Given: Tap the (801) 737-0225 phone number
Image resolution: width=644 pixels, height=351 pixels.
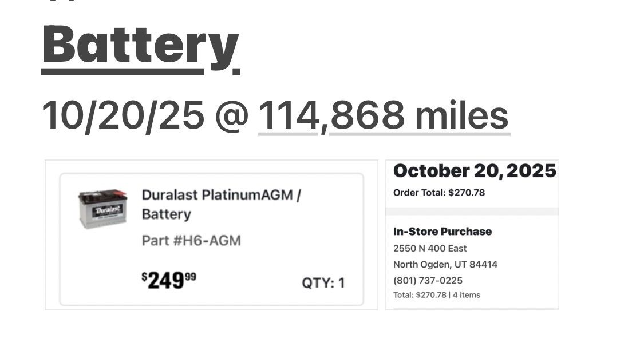Looking at the screenshot, I should pyautogui.click(x=428, y=280).
